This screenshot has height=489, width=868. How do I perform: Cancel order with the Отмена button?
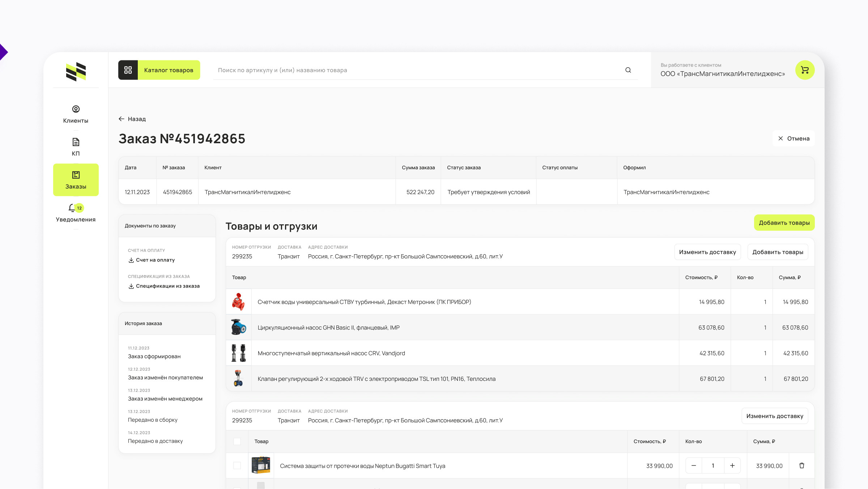tap(793, 139)
